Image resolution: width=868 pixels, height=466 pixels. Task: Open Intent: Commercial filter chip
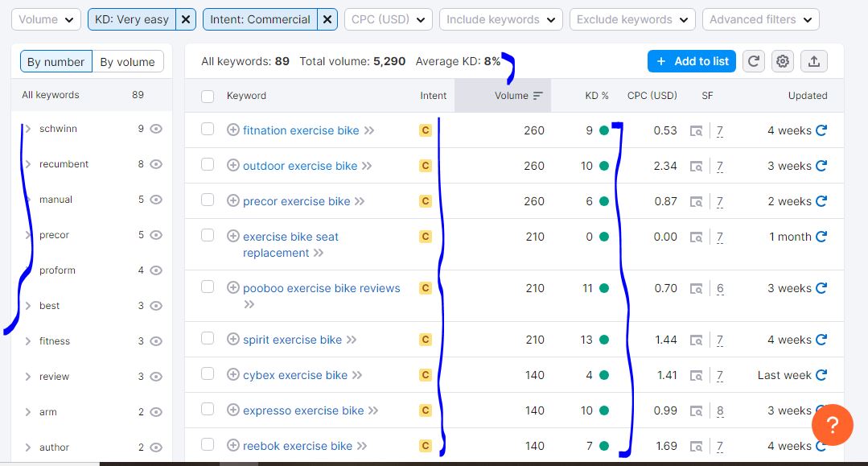coord(260,19)
